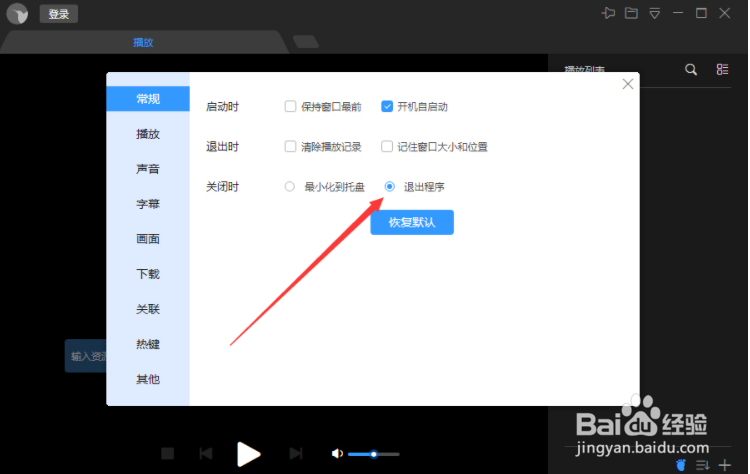The image size is (750, 474).
Task: Toggle playlist view mode icon
Action: tap(722, 69)
